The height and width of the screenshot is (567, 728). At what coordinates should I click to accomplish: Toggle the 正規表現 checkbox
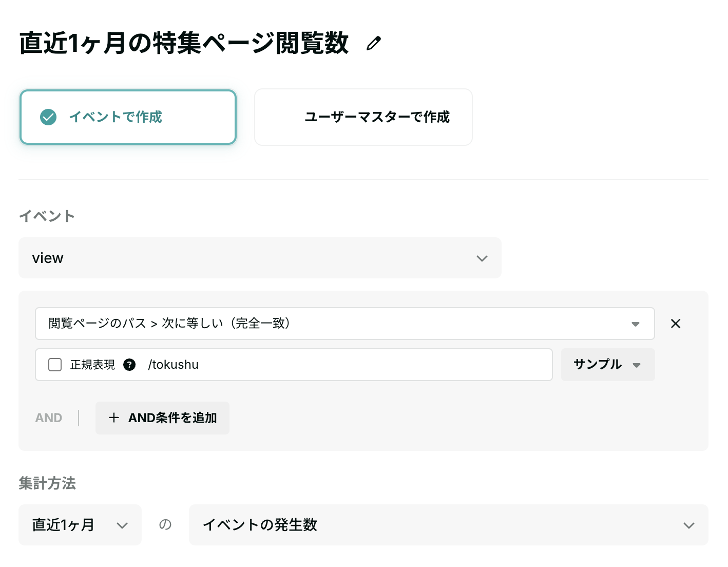tap(55, 365)
